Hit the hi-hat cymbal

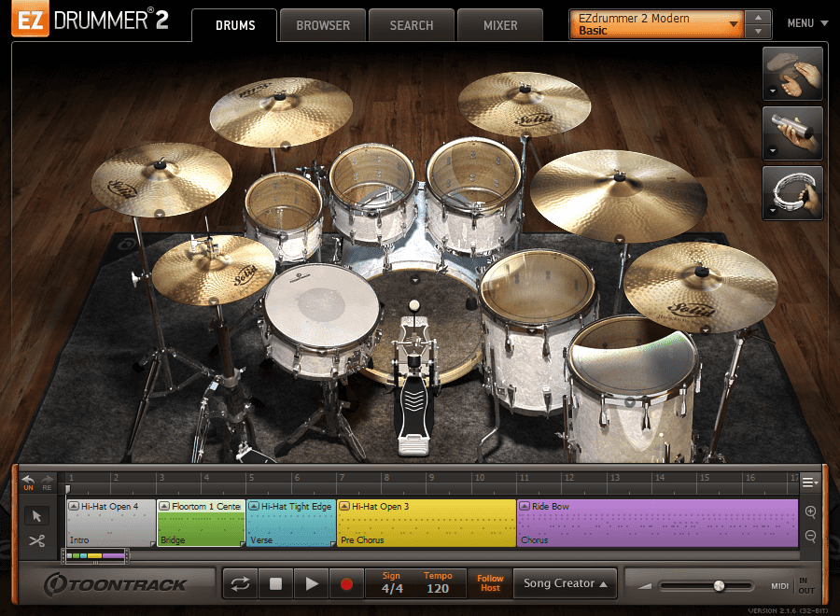pyautogui.click(x=215, y=271)
